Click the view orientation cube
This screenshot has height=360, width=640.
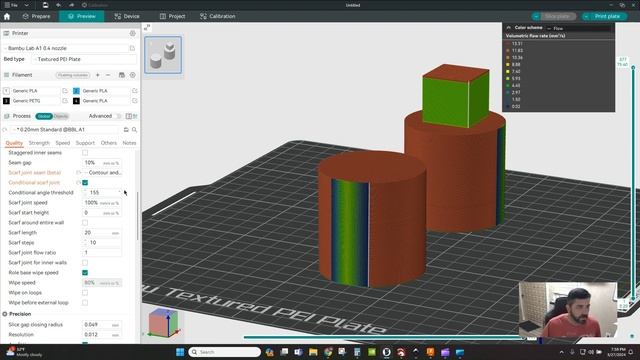coord(163,322)
